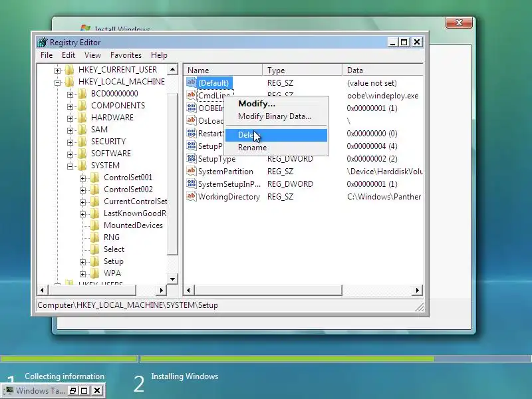Click values pane scroll right arrow
The height and width of the screenshot is (399, 532).
[x=418, y=290]
